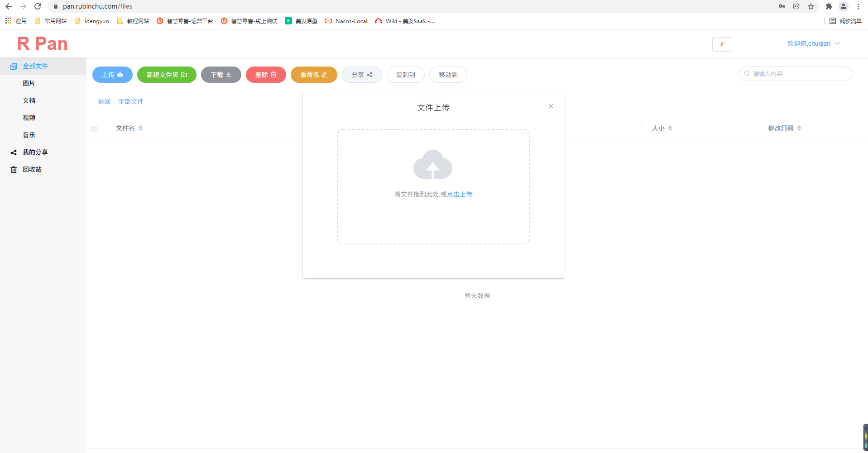Open the 常用网站 bookmark folder
This screenshot has height=453, width=868.
tap(51, 21)
